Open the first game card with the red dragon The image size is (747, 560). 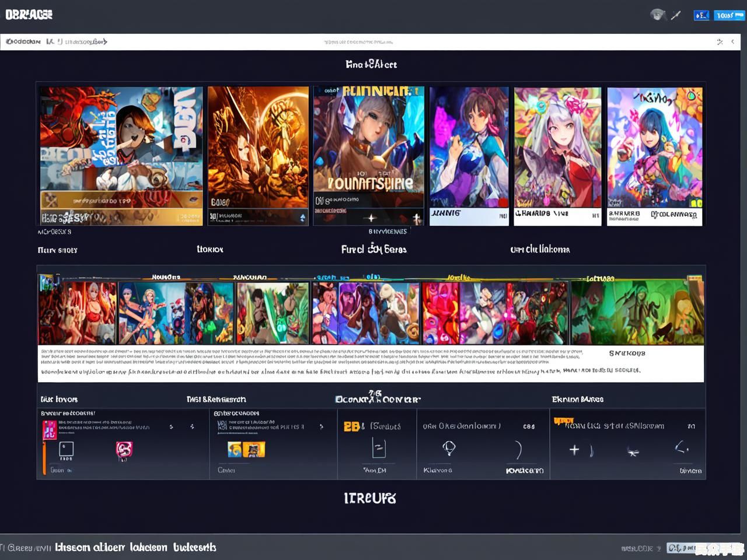pyautogui.click(x=121, y=156)
